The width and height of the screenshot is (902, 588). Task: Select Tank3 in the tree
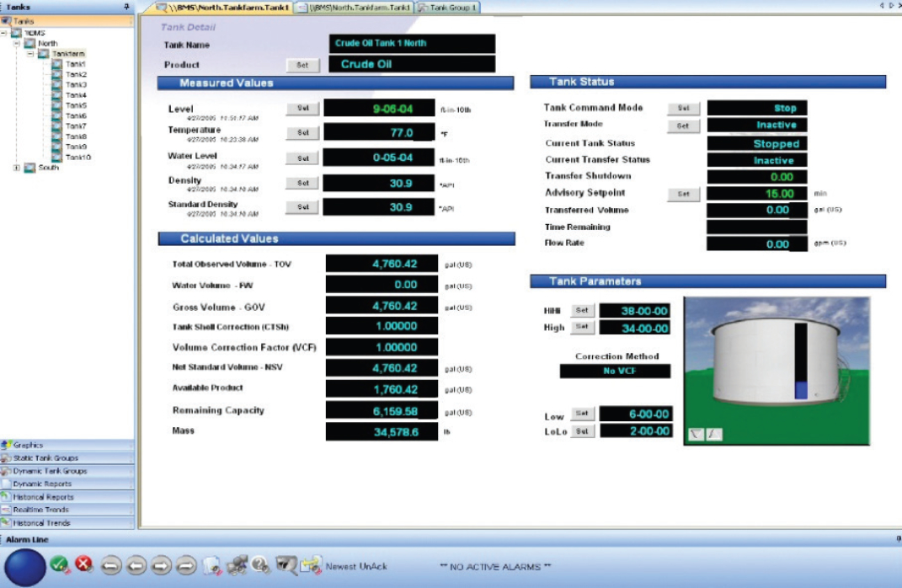[76, 84]
